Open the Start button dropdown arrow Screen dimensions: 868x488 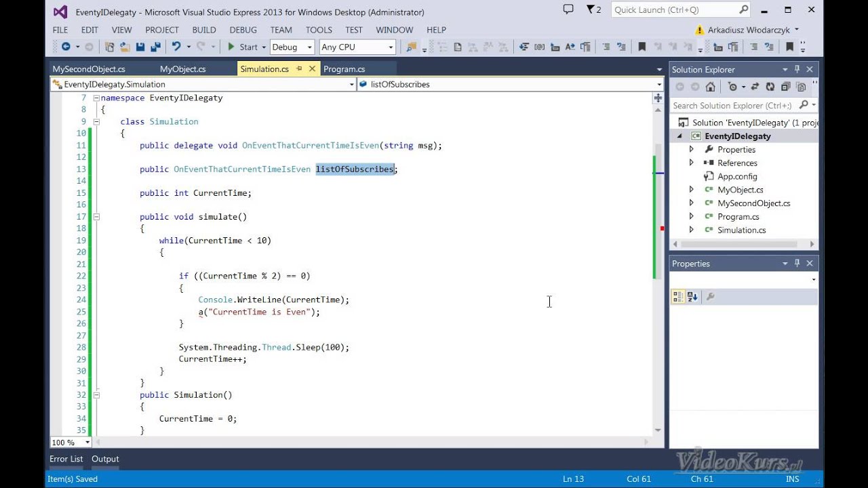(x=264, y=47)
